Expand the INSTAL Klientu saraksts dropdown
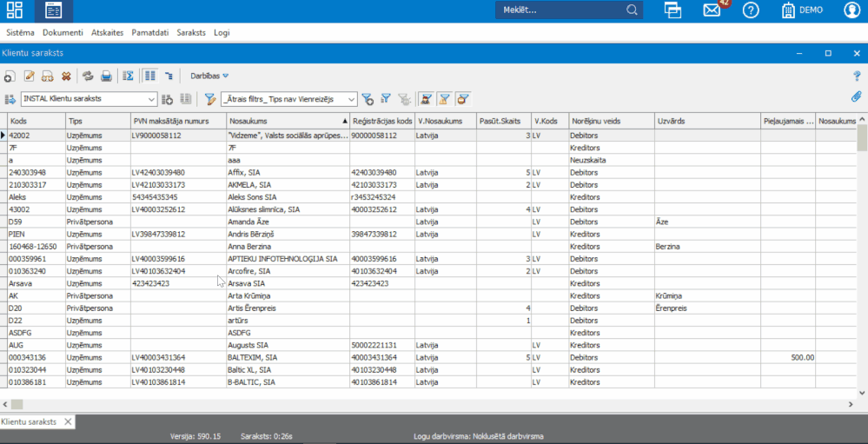Screen dimensions: 868x444 151,99
